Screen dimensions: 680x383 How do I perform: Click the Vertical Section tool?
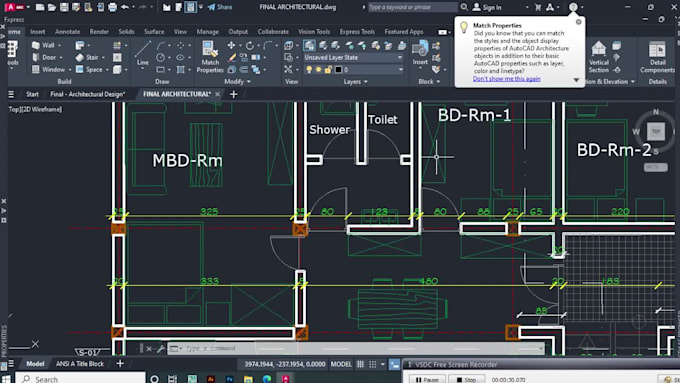598,57
